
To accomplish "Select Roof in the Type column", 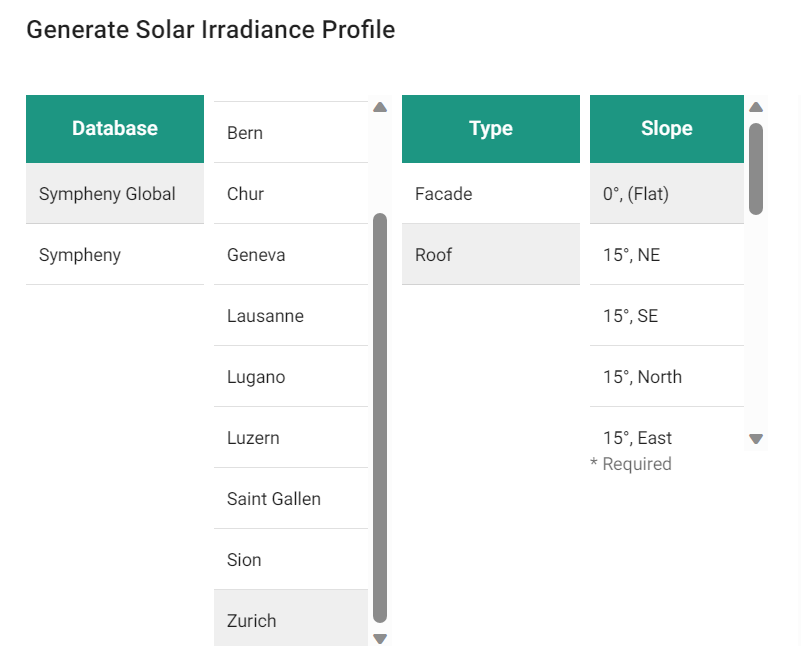I will point(490,255).
